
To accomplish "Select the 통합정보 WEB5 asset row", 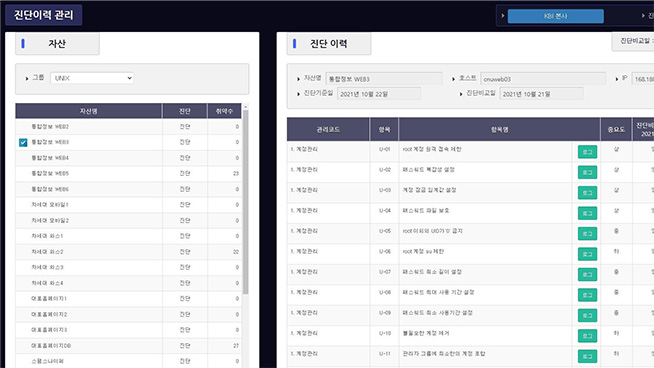I will click(128, 173).
